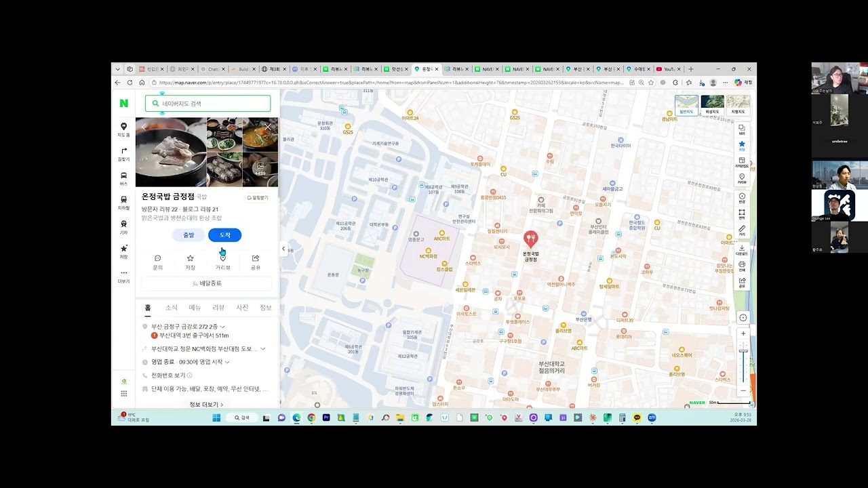868x488 pixels.
Task: Click into the 네이버지도 검색 search field
Action: [208, 103]
